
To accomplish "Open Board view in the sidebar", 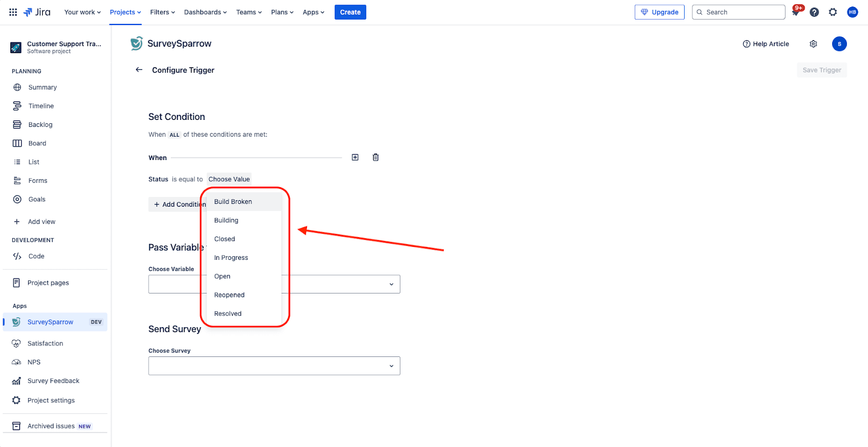I will click(x=37, y=143).
